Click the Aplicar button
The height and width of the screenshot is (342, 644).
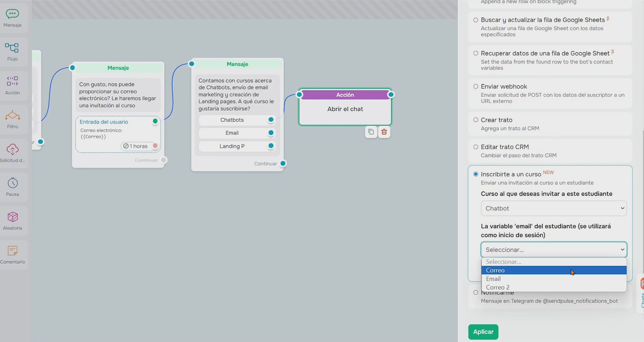click(x=483, y=332)
